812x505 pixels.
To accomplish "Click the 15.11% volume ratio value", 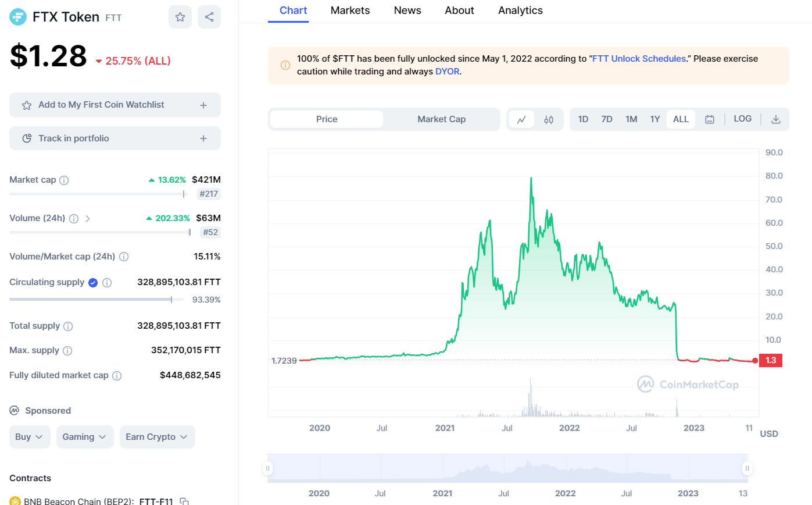I will (207, 257).
